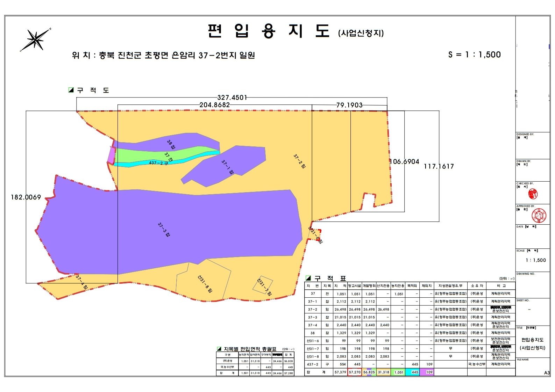Click the DRAWING NO. label in the title block
Viewport: 555px width, 392px height.
[526, 274]
